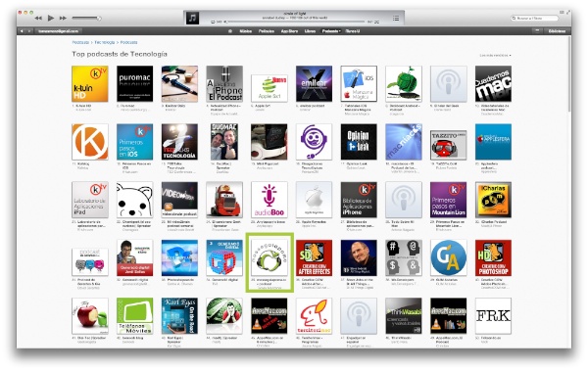588x371 pixels.
Task: Open the audioBoo podcast artwork
Action: pos(269,200)
